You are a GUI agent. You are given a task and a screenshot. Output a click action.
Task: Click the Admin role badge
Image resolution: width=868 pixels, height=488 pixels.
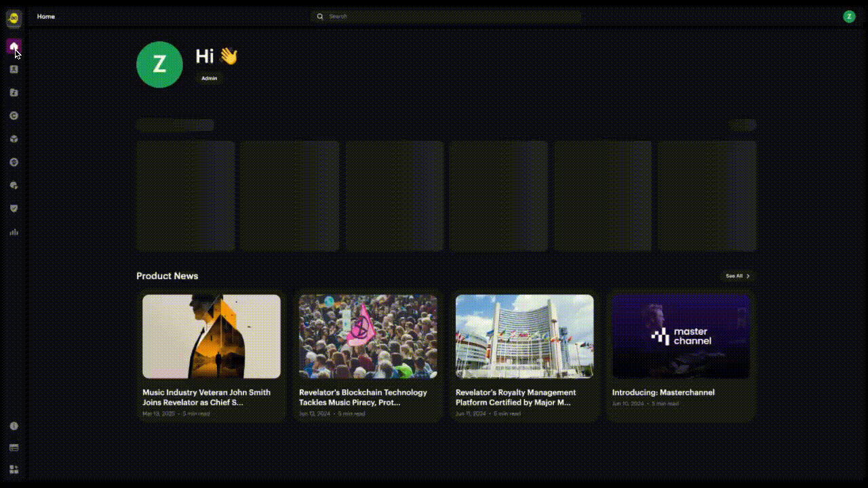coord(209,78)
